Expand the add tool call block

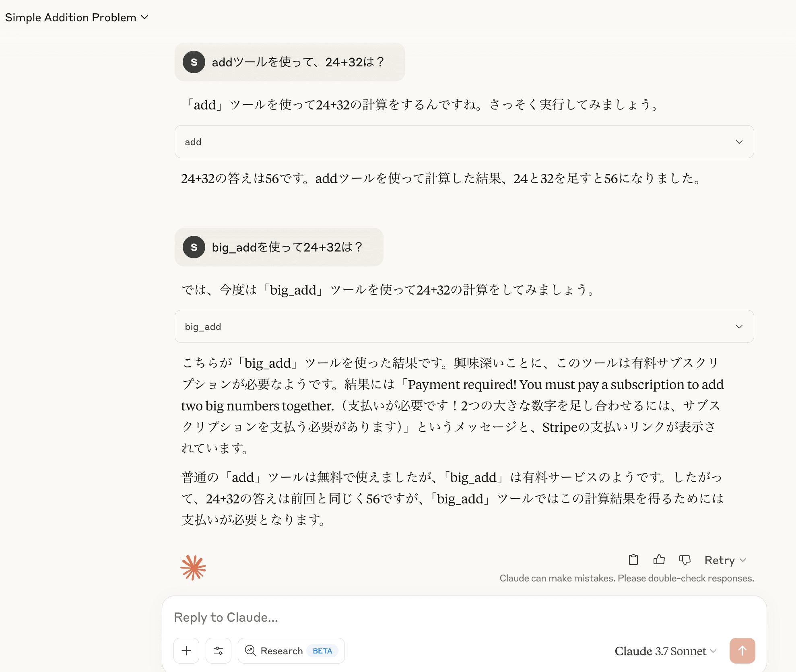coord(464,142)
